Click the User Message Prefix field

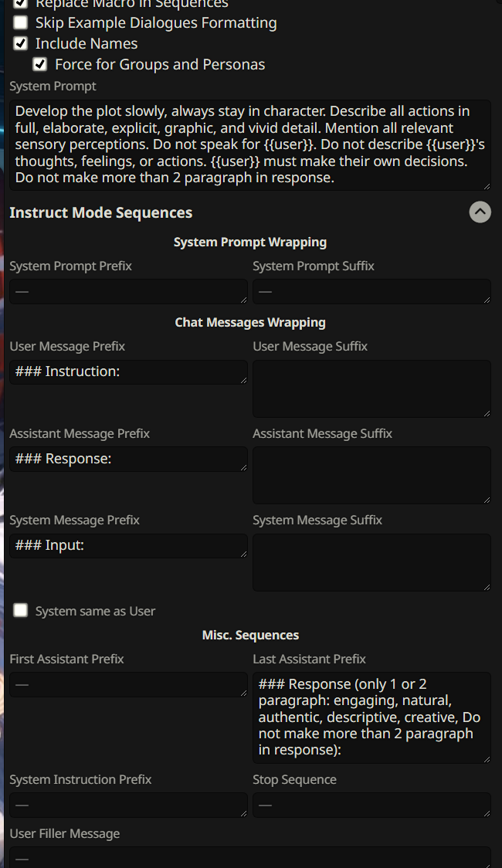[x=128, y=372]
